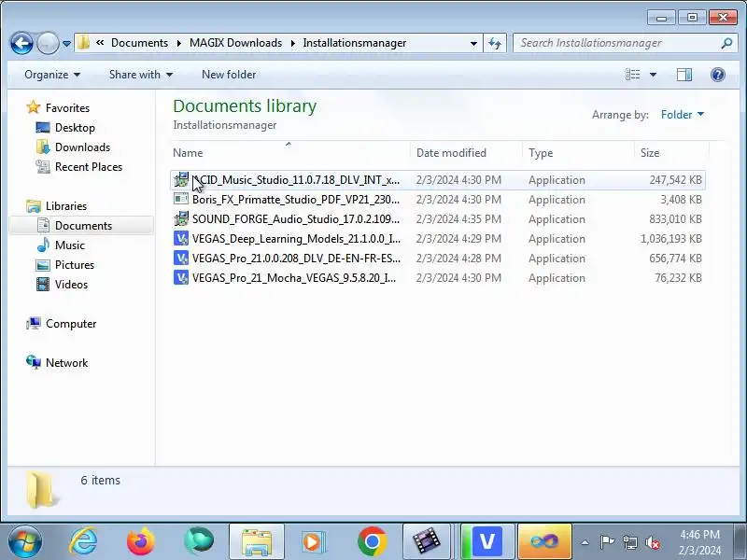Open Help with the question mark icon
The height and width of the screenshot is (560, 747).
point(717,75)
